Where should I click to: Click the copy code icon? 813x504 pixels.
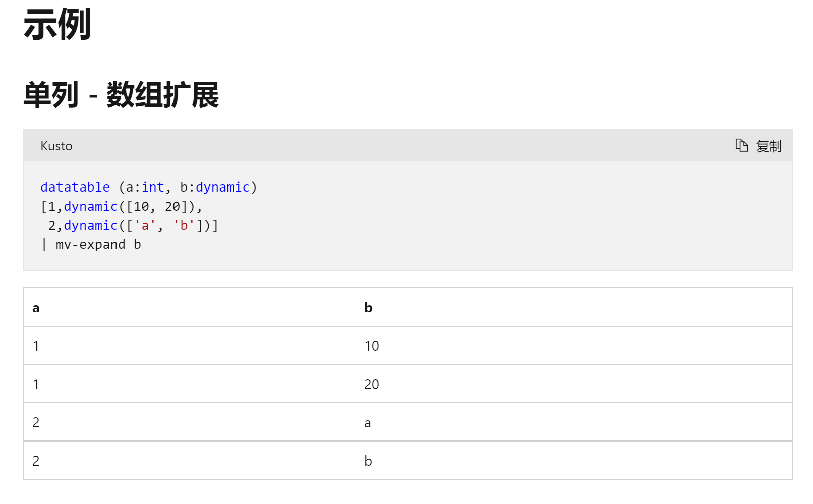coord(741,145)
